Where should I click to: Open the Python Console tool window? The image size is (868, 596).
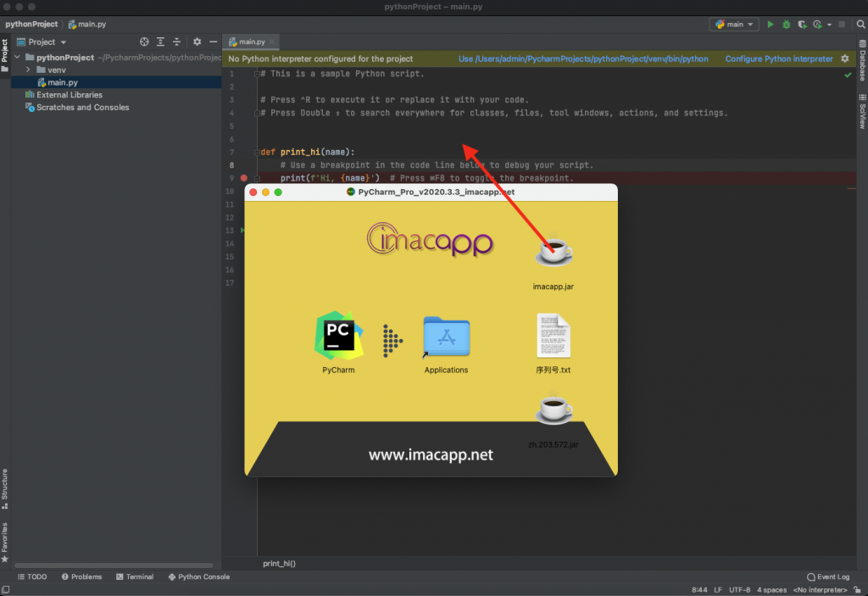coord(198,577)
